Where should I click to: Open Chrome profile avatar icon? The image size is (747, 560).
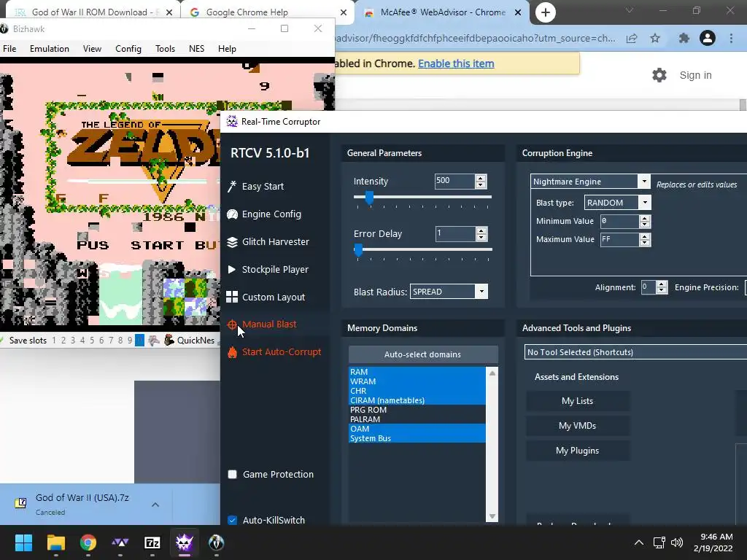tap(708, 38)
